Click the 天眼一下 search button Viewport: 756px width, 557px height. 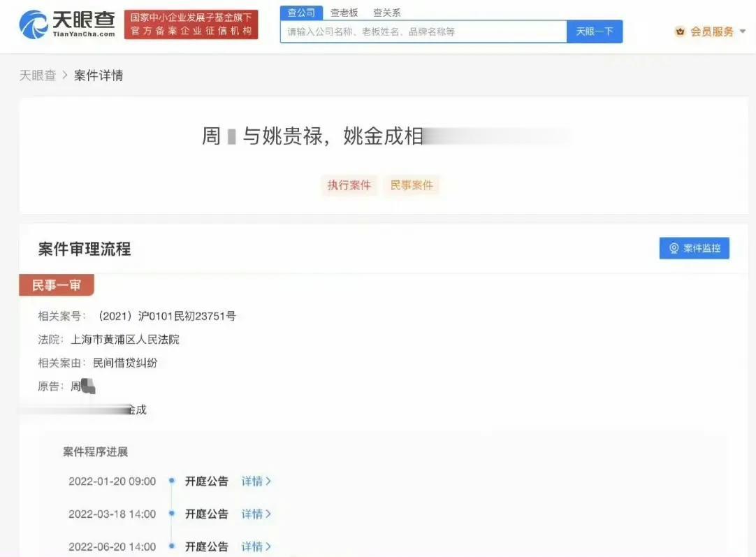595,32
